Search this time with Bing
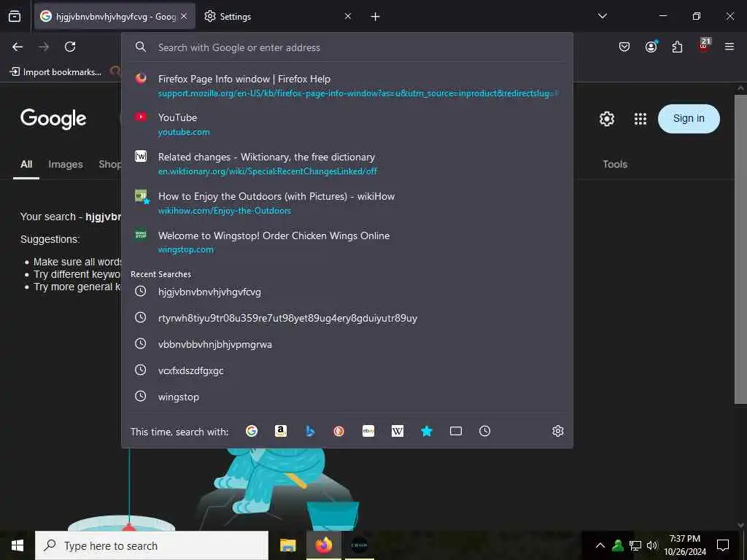Viewport: 747px width, 560px height. (309, 431)
